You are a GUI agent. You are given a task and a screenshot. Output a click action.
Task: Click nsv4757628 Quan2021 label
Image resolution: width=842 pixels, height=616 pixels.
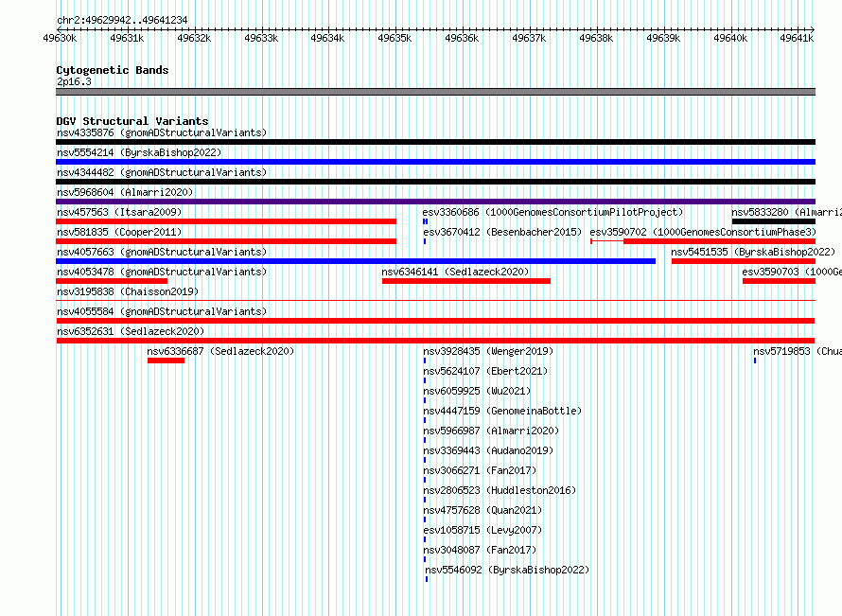[482, 510]
